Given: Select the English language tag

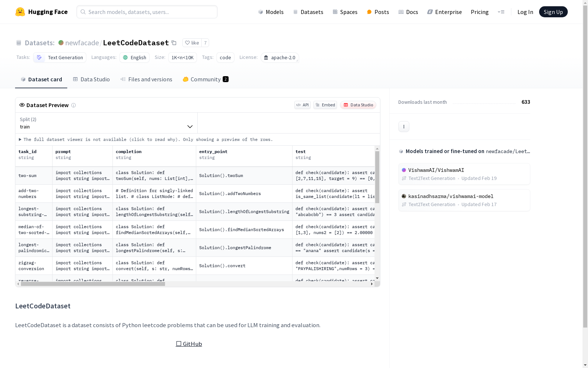Looking at the screenshot, I should (x=135, y=57).
